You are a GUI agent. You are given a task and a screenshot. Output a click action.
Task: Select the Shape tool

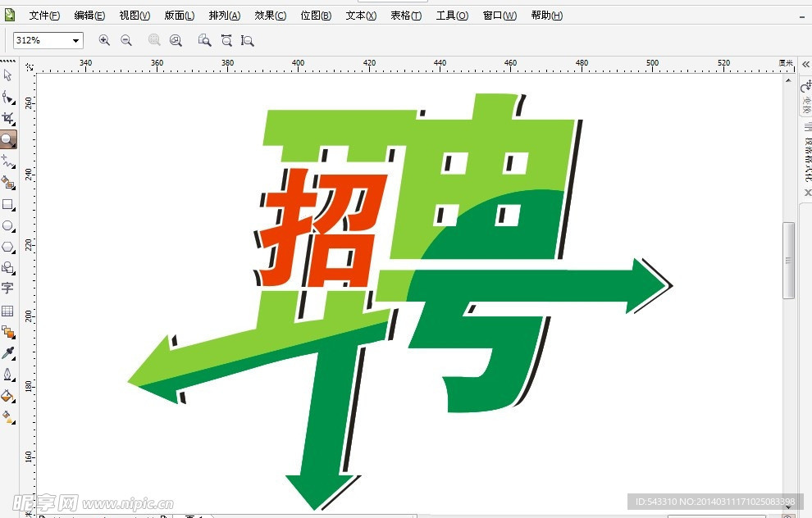tap(9, 97)
